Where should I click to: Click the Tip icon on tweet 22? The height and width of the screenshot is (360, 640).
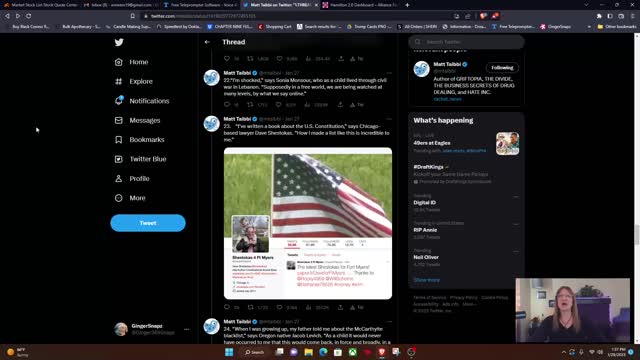356,104
